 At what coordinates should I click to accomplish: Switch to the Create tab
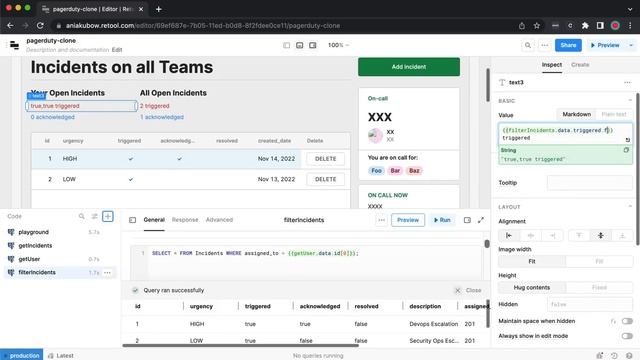tap(580, 65)
